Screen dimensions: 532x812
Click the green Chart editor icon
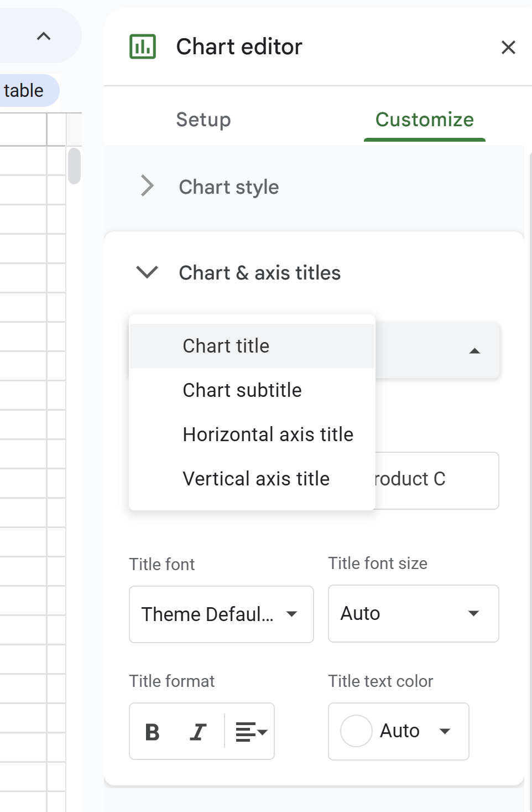click(x=143, y=46)
